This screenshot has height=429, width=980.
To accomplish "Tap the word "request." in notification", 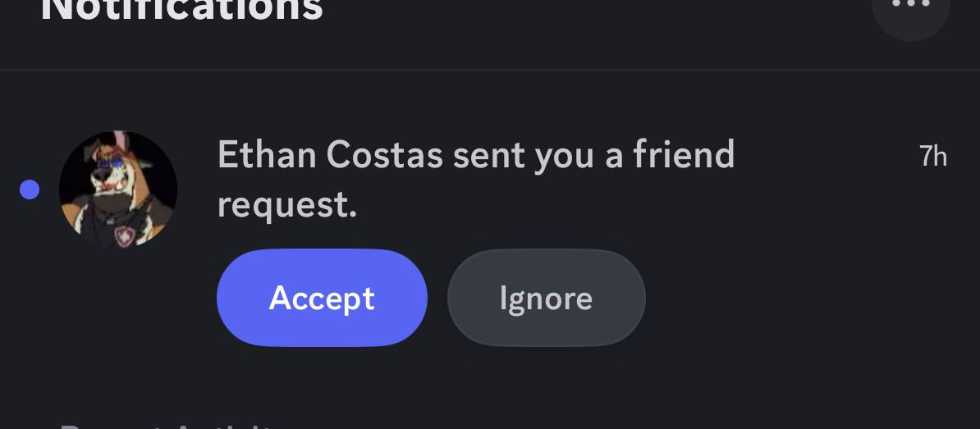I will click(286, 205).
